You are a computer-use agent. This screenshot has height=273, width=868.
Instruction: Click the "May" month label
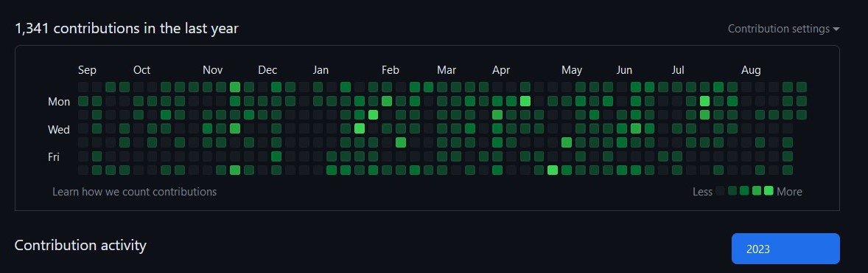tap(572, 70)
